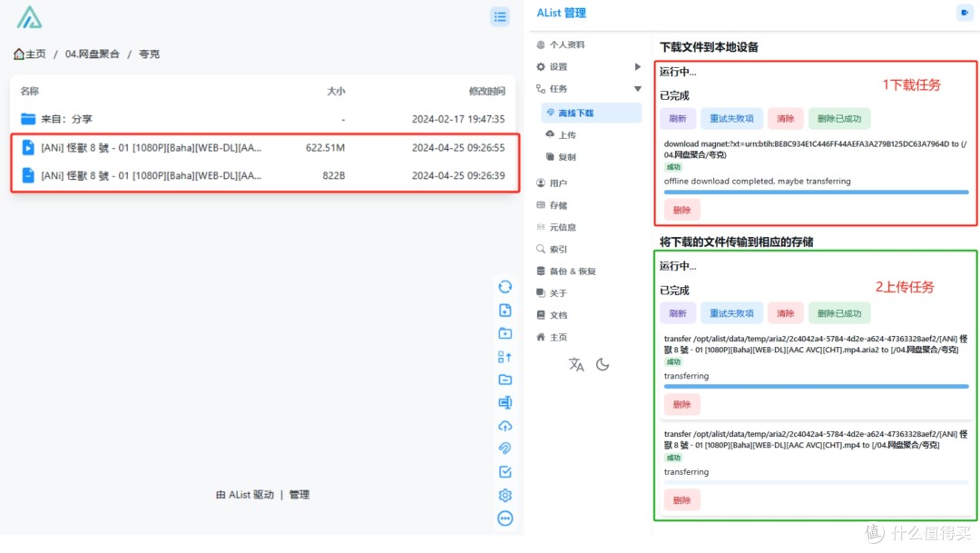Expand the 设置 submenu arrow
980x553 pixels.
click(638, 67)
